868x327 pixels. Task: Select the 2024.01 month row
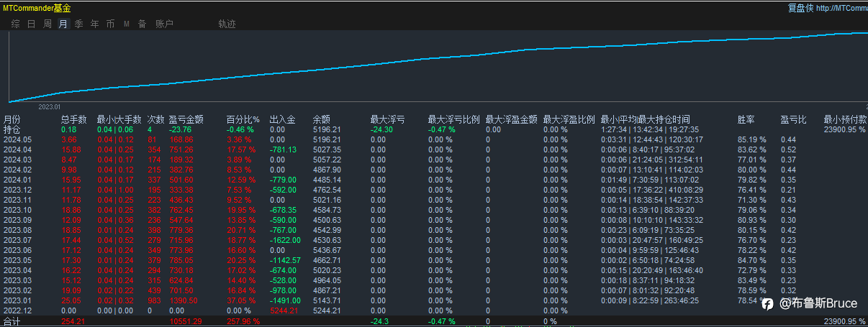434,180
